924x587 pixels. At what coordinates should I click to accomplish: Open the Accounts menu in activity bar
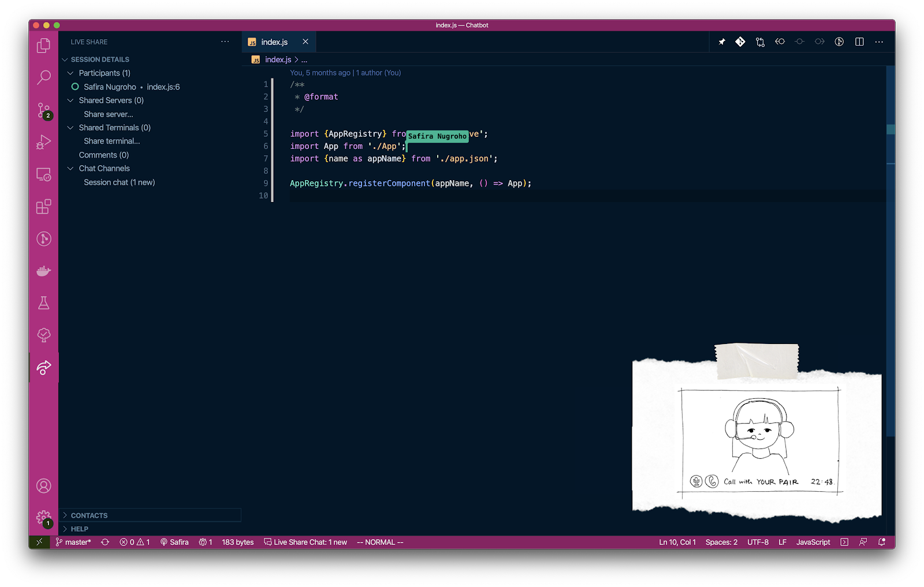43,486
